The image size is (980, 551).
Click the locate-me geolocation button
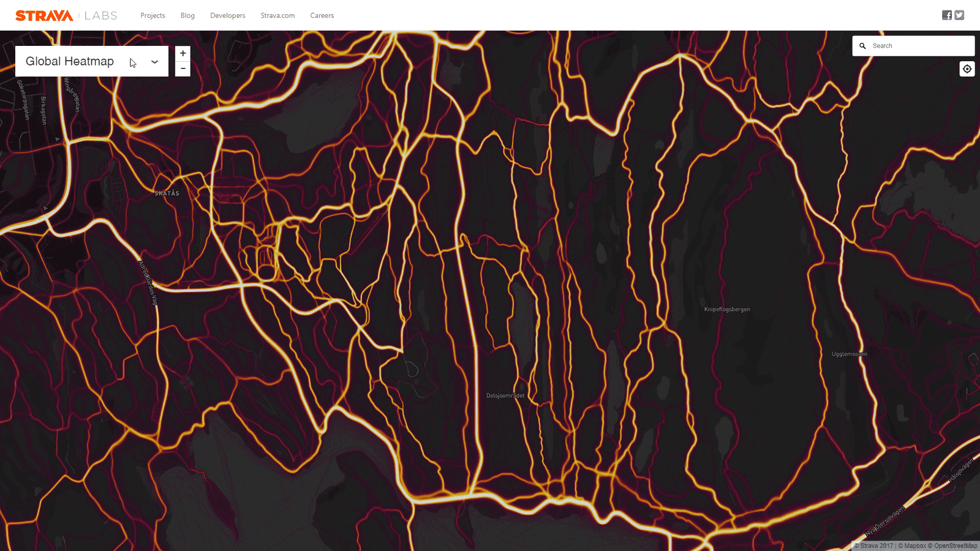[x=967, y=69]
